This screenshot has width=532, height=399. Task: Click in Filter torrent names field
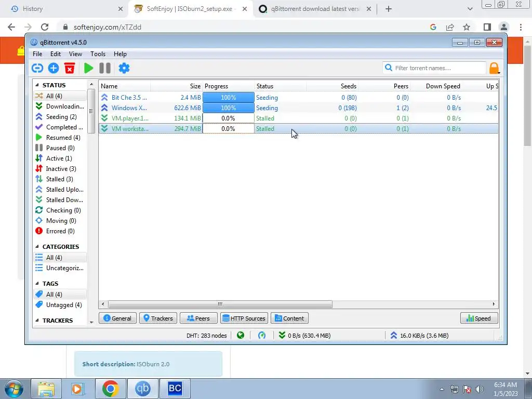click(x=434, y=68)
